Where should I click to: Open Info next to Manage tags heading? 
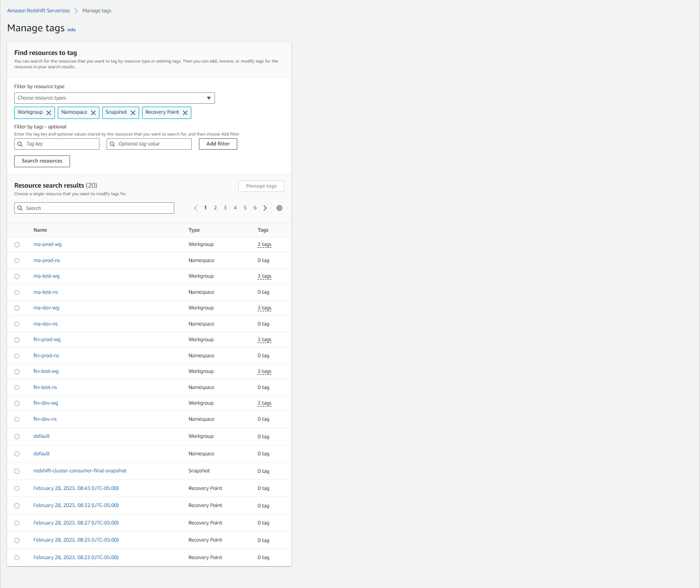pos(71,29)
